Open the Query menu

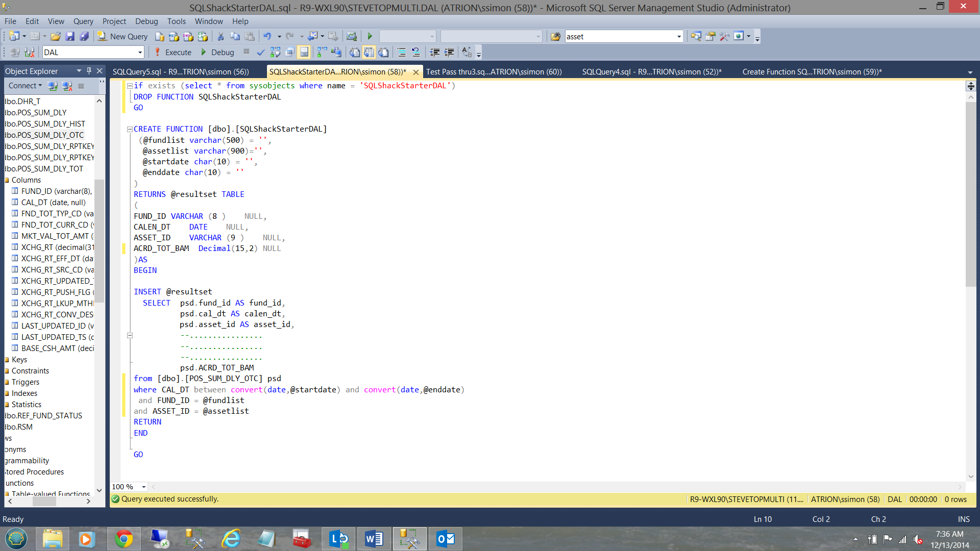coord(83,21)
